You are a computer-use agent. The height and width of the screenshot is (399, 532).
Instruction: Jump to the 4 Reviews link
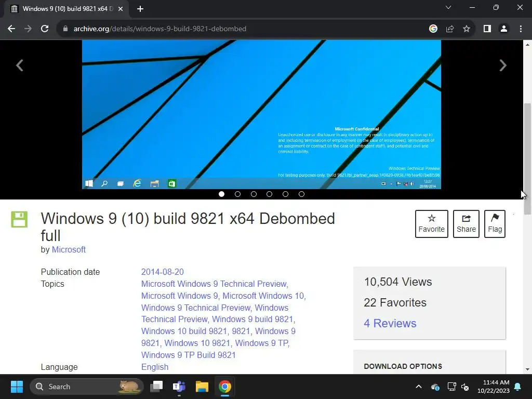[x=390, y=323]
